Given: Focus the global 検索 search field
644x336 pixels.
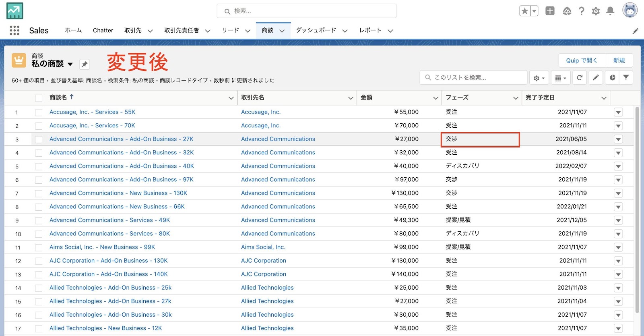Looking at the screenshot, I should click(307, 11).
